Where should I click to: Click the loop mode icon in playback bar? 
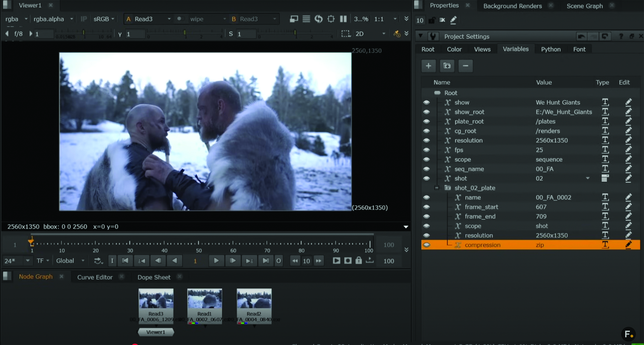pos(98,261)
